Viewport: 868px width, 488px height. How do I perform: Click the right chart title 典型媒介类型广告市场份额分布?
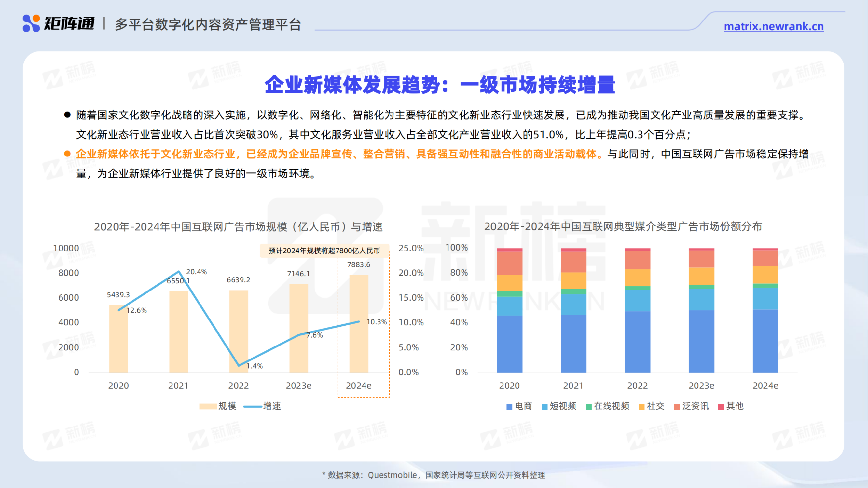point(623,226)
